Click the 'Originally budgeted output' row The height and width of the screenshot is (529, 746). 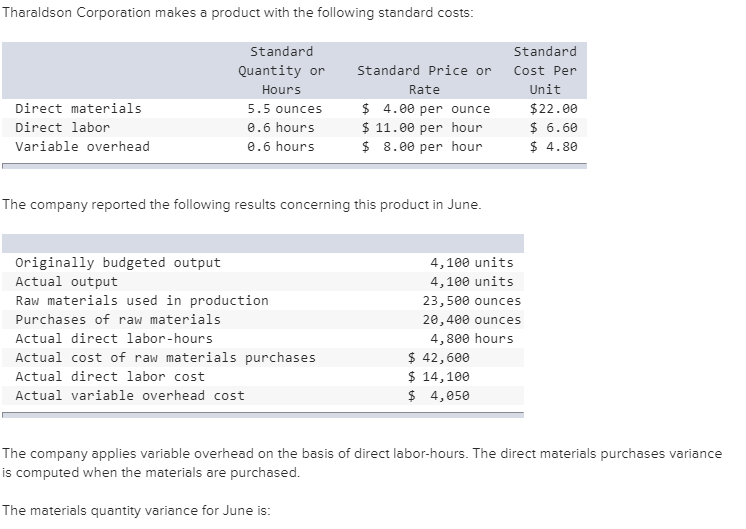pyautogui.click(x=118, y=262)
